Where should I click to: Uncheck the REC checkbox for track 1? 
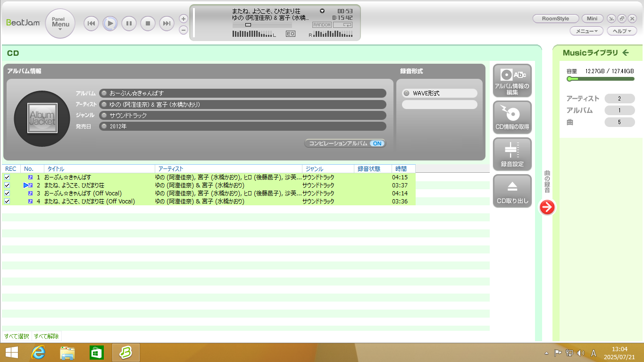[7, 177]
